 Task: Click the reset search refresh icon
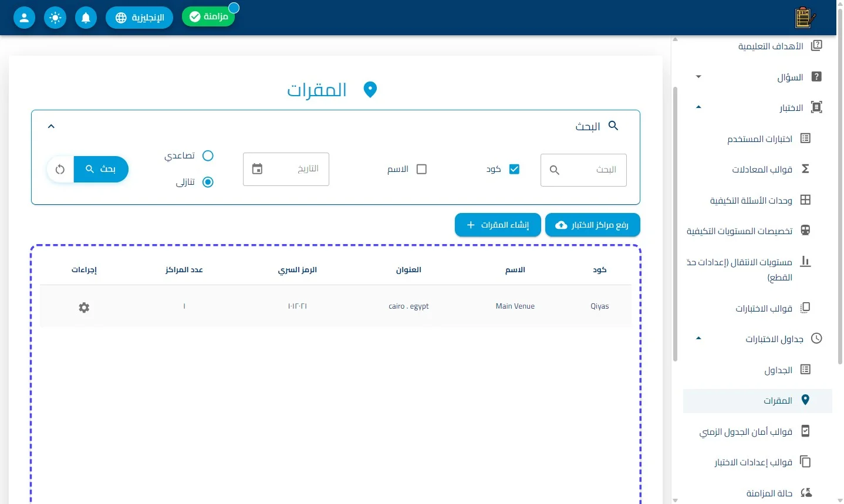click(x=60, y=170)
